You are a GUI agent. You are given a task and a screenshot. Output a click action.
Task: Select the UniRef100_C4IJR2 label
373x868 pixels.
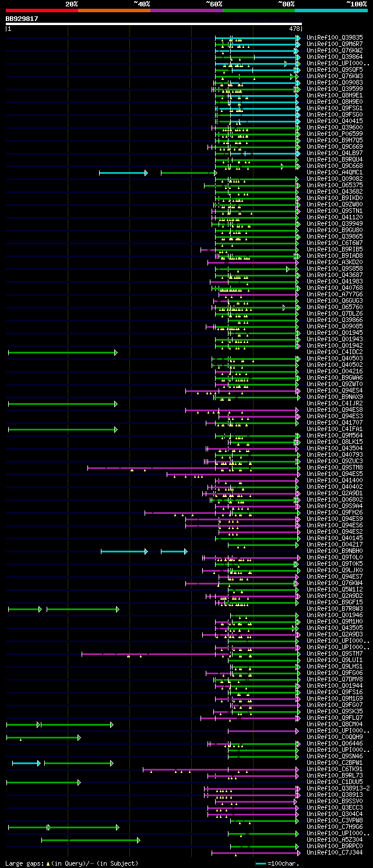tap(335, 403)
